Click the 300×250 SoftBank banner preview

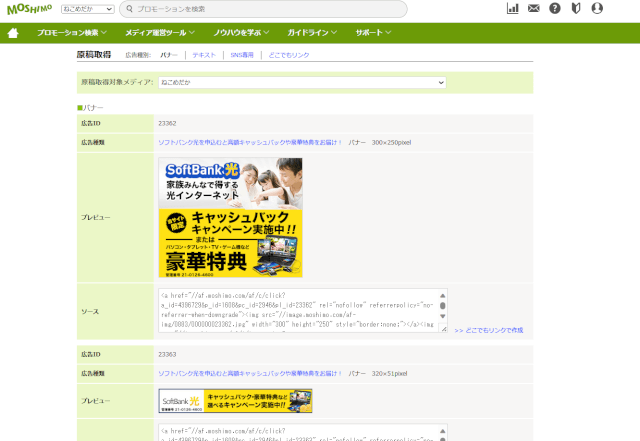pyautogui.click(x=230, y=217)
